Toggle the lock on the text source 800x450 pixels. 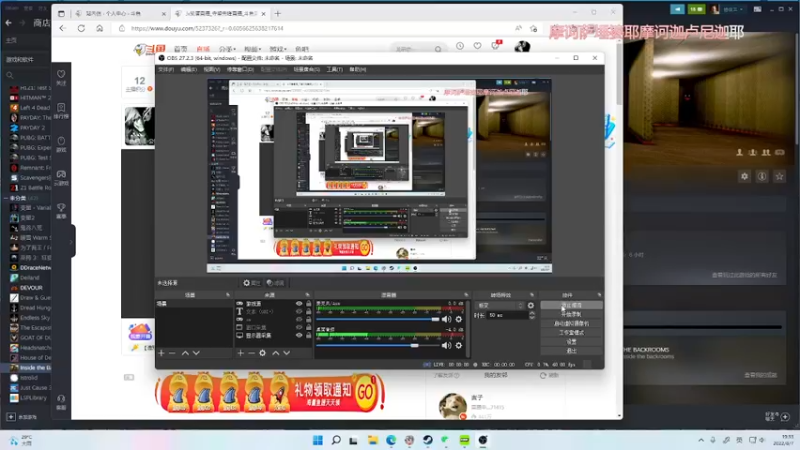point(308,311)
